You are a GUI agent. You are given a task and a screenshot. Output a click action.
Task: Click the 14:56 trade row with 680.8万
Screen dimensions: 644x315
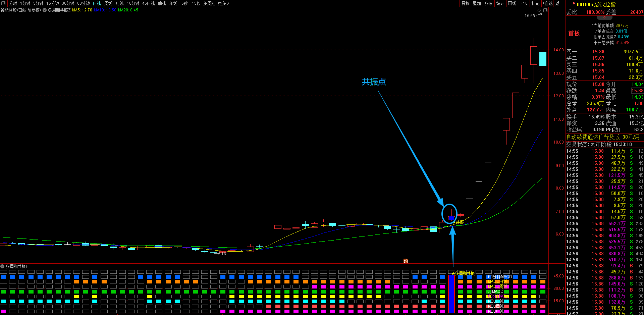coord(605,254)
